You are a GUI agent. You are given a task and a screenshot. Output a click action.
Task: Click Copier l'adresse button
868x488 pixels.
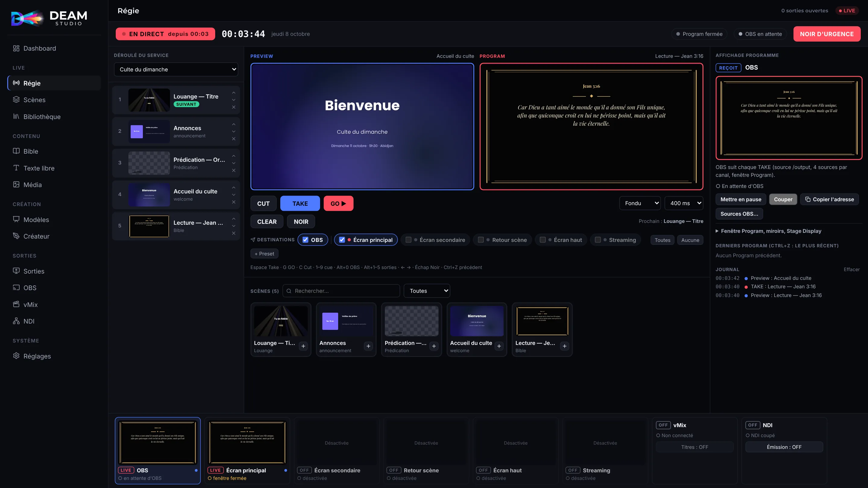(830, 199)
